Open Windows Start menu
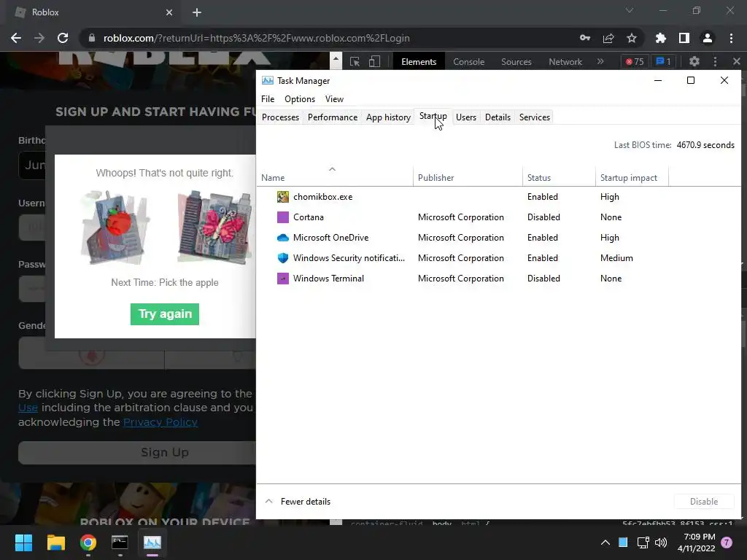 tap(23, 542)
